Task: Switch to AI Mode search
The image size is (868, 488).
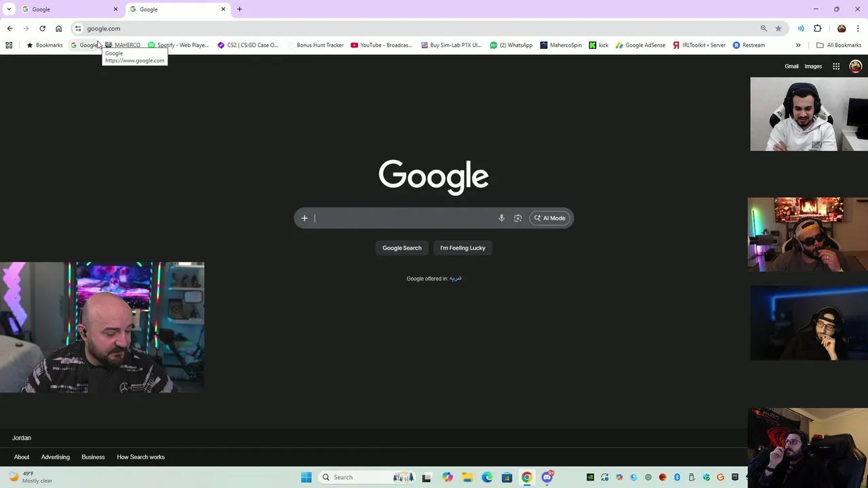Action: (550, 218)
